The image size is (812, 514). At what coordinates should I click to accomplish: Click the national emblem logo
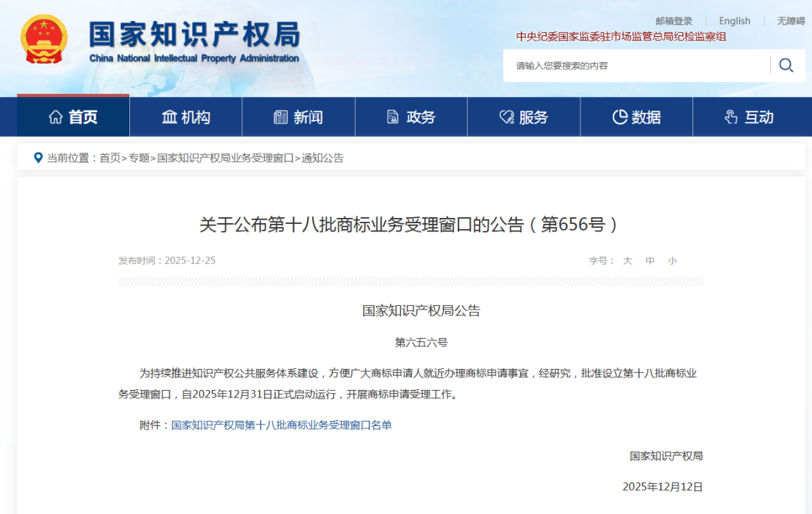(x=44, y=39)
